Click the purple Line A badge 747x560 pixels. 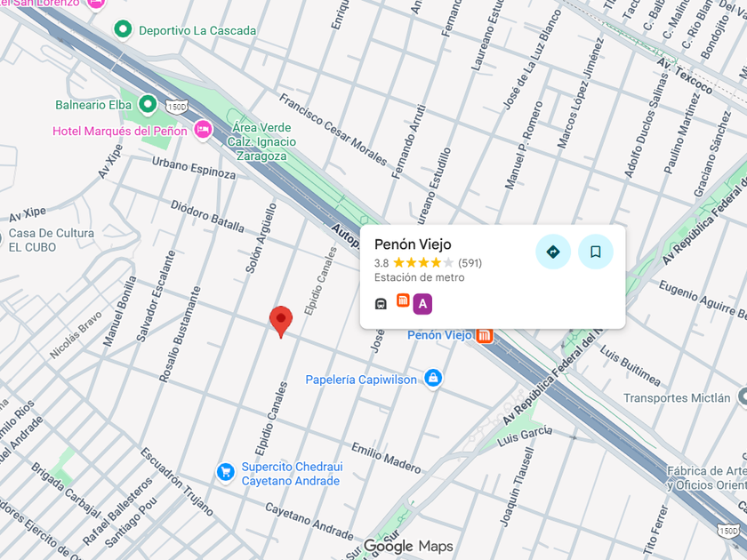coord(422,304)
